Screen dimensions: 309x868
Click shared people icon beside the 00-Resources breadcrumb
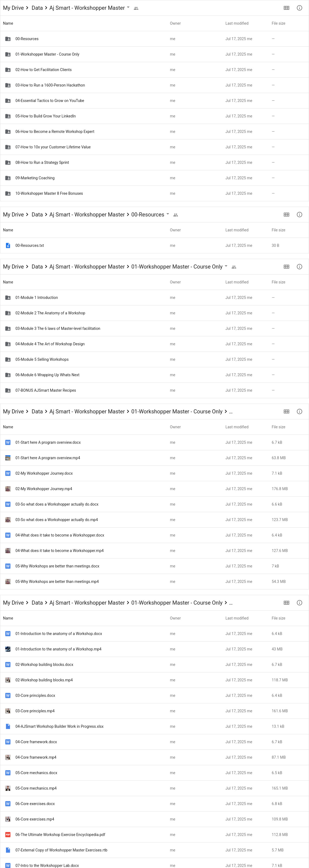click(x=176, y=215)
